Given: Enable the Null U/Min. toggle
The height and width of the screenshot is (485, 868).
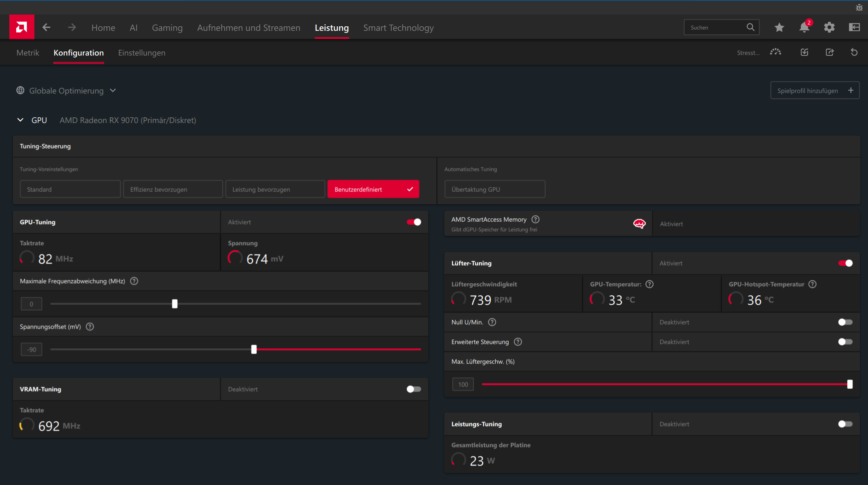Looking at the screenshot, I should tap(845, 322).
